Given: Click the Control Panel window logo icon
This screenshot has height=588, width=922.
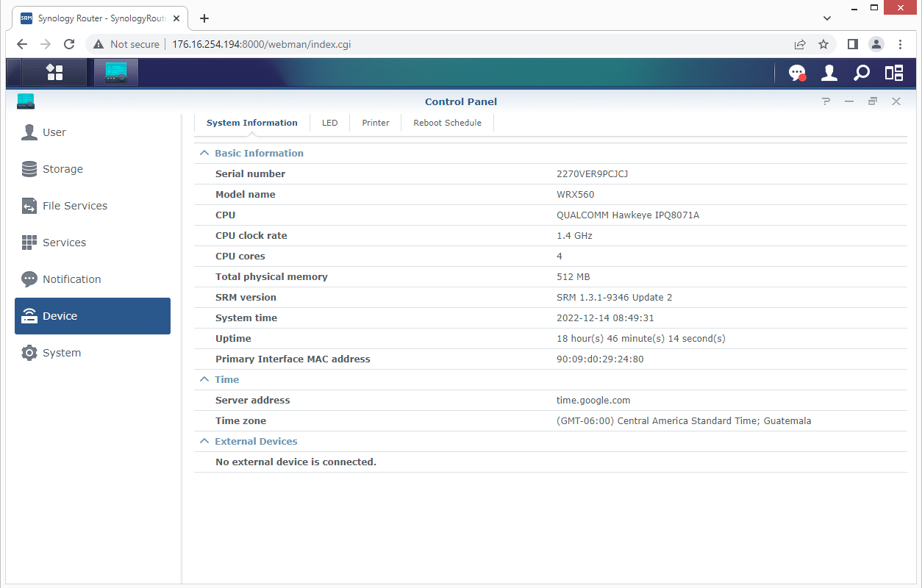Looking at the screenshot, I should click(x=26, y=101).
